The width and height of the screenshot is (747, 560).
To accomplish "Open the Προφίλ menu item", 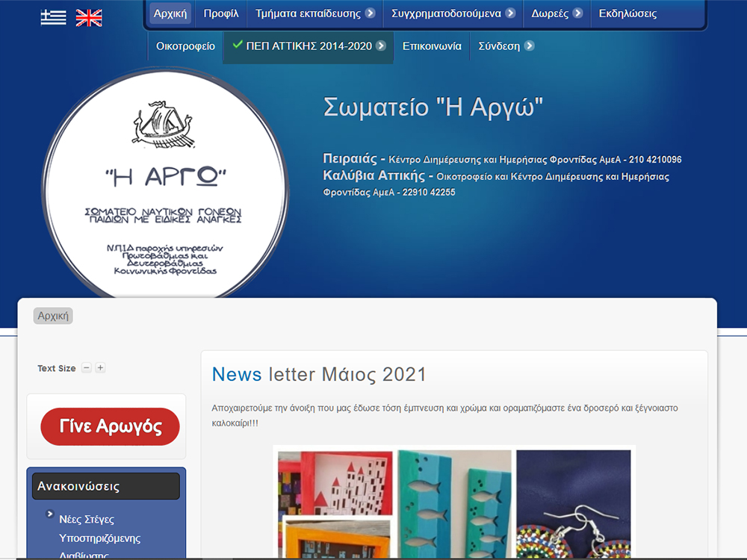I will 221,13.
